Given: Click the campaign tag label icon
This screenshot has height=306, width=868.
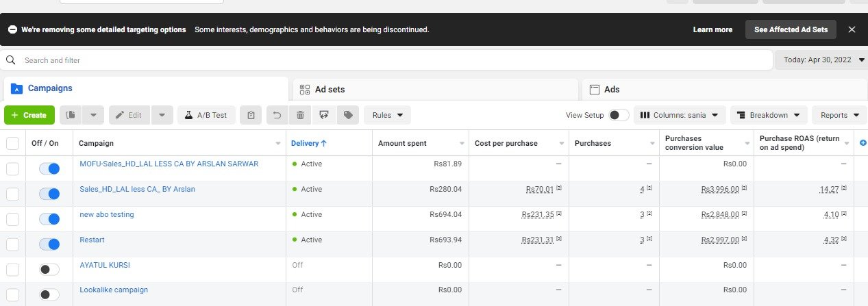Looking at the screenshot, I should [x=348, y=115].
